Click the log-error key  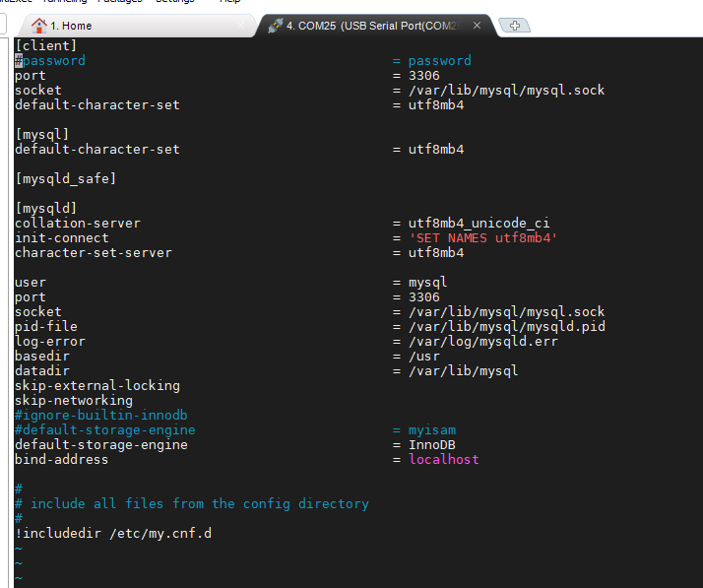click(50, 341)
